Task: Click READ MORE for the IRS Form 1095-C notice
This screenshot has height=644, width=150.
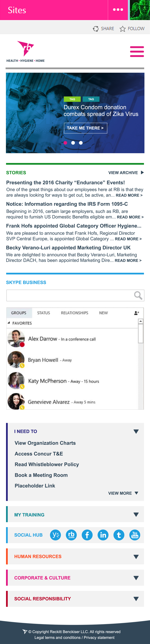Action: 130,217
